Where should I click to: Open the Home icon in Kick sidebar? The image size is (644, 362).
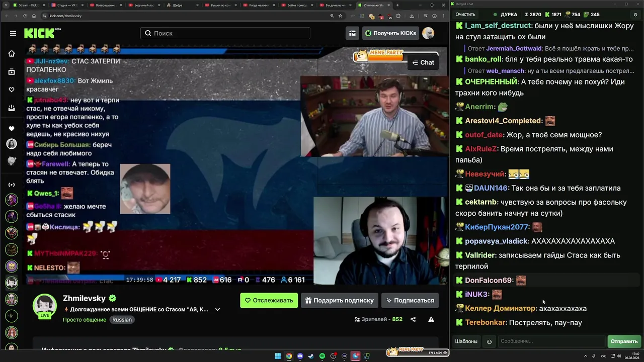tap(12, 53)
